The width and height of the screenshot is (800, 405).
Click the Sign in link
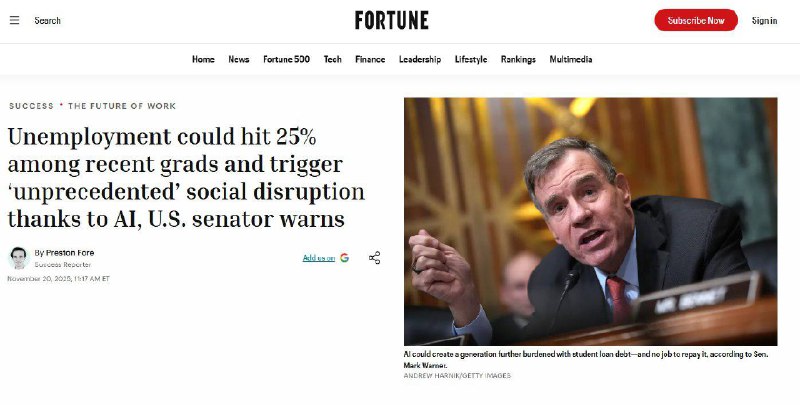click(x=764, y=20)
